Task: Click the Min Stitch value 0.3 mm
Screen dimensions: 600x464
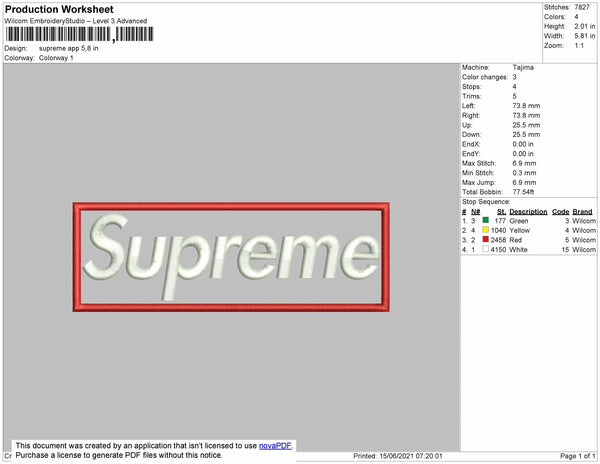Action: 525,173
